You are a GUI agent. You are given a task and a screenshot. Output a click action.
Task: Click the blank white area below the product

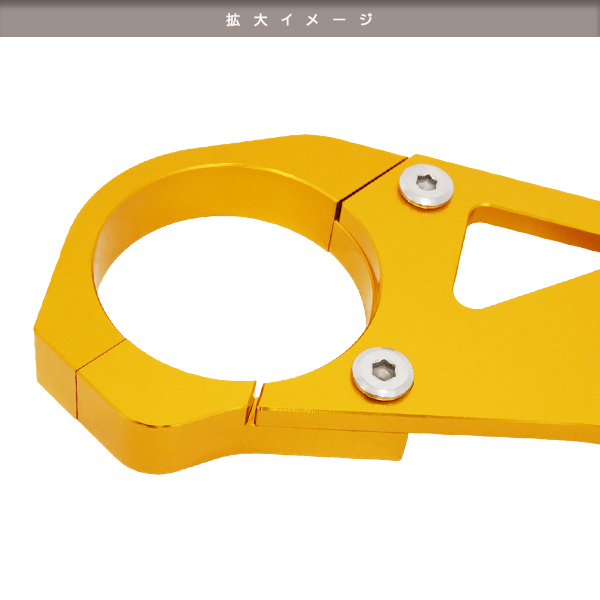(300, 540)
